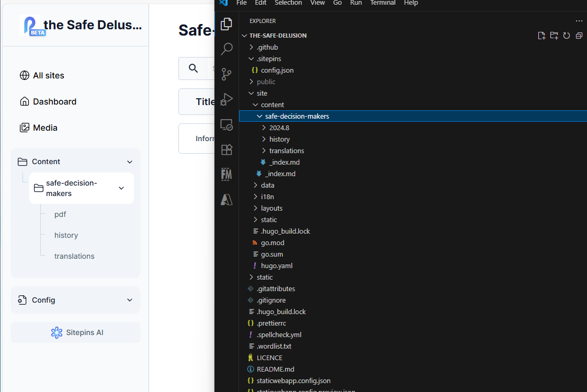Collapse all folders in Explorer

579,36
